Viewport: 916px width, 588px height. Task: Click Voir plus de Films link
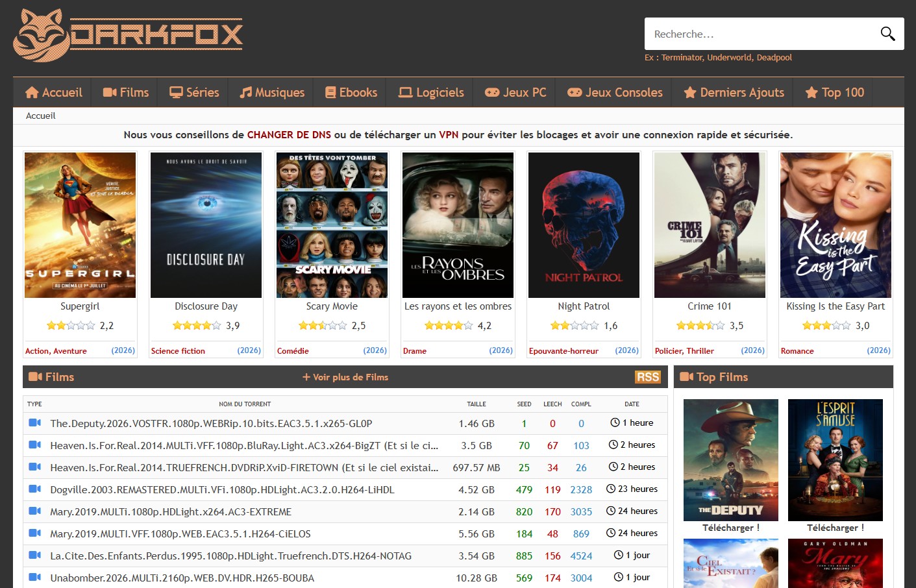(x=345, y=377)
